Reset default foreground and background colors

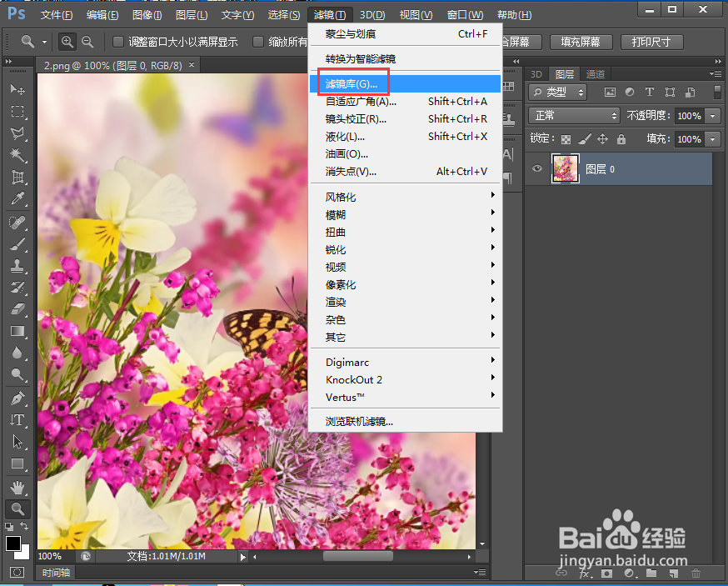[9, 527]
